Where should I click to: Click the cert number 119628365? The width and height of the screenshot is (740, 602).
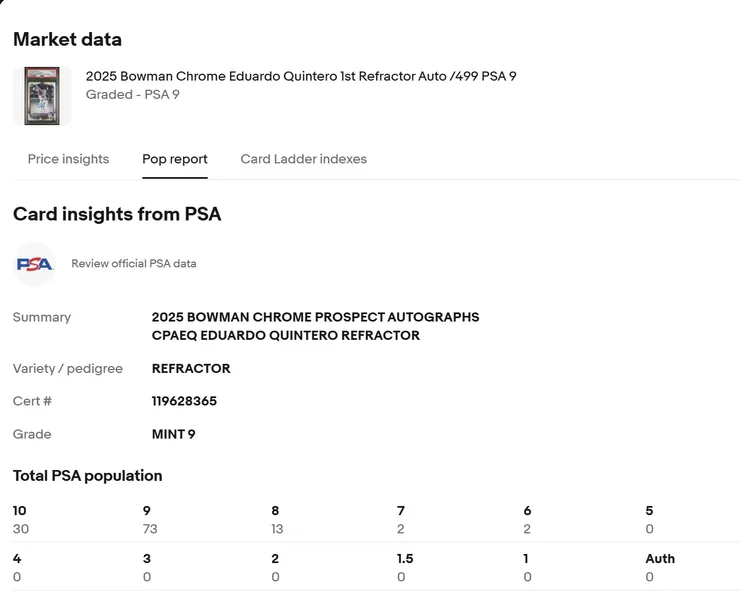click(x=184, y=401)
